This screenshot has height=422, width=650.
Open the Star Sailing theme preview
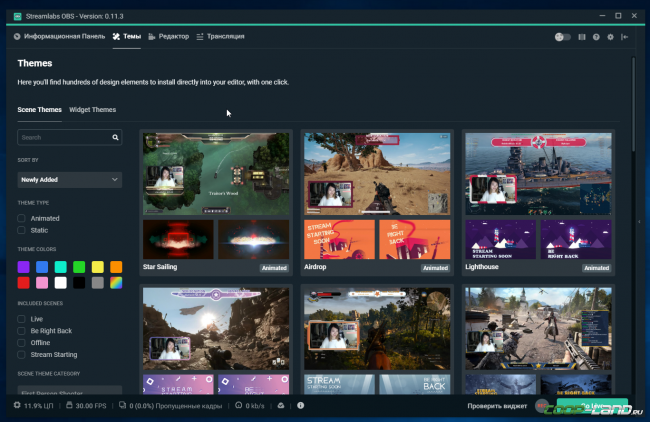click(x=216, y=174)
